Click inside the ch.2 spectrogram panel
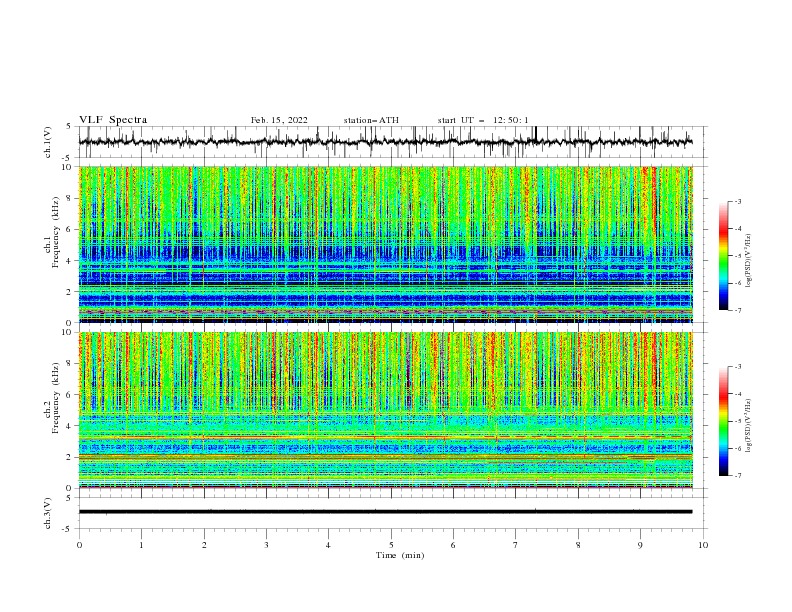Screen dimensions: 792x612 coord(386,410)
